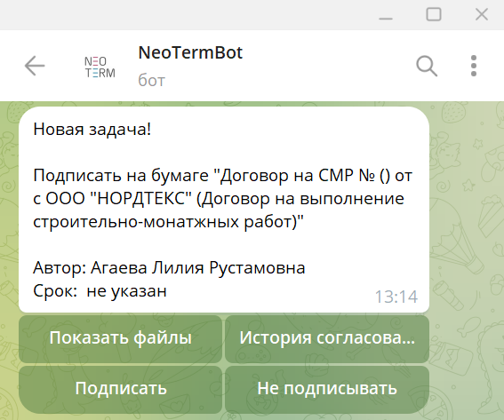Image resolution: width=504 pixels, height=420 pixels.
Task: Click the "Новая задача!" message heading
Action: [92, 130]
